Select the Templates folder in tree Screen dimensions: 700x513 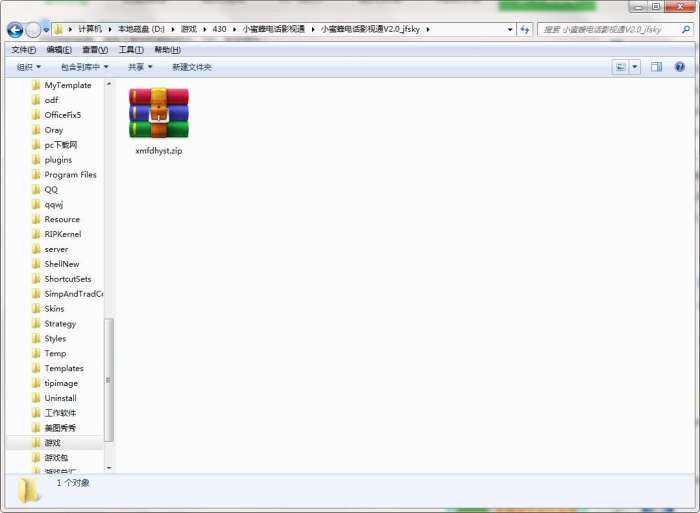(58, 368)
